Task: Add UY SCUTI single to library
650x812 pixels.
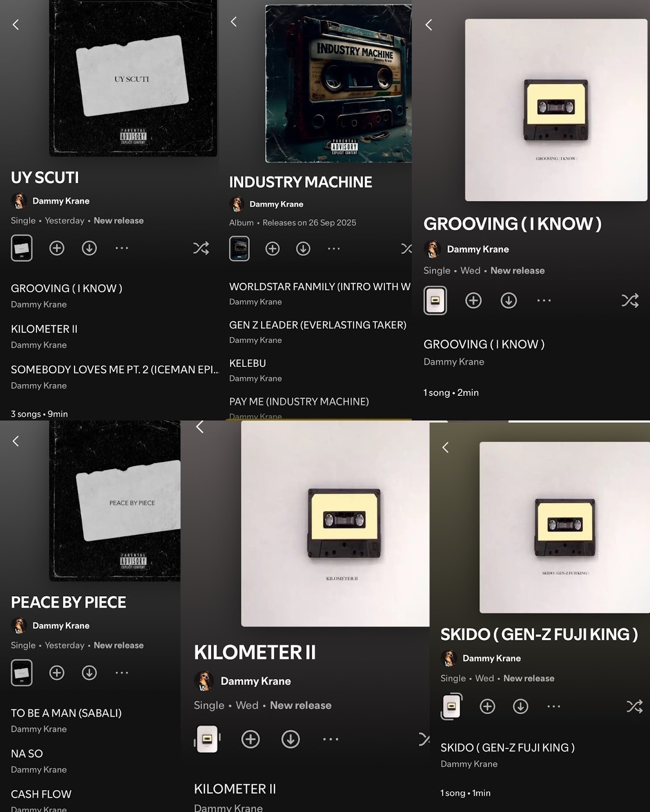Action: pyautogui.click(x=57, y=248)
